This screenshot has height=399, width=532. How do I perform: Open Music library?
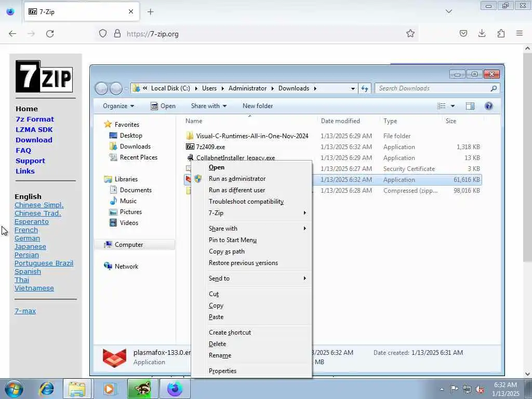(x=128, y=201)
